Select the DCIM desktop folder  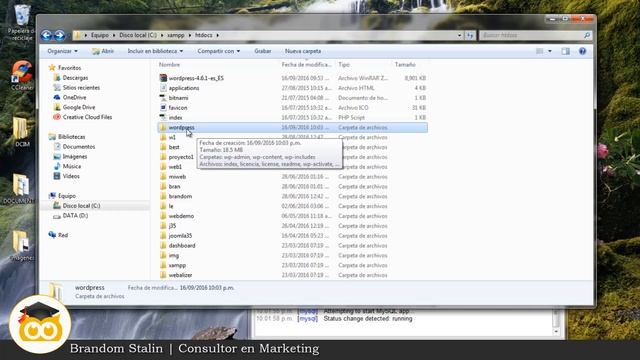click(21, 132)
